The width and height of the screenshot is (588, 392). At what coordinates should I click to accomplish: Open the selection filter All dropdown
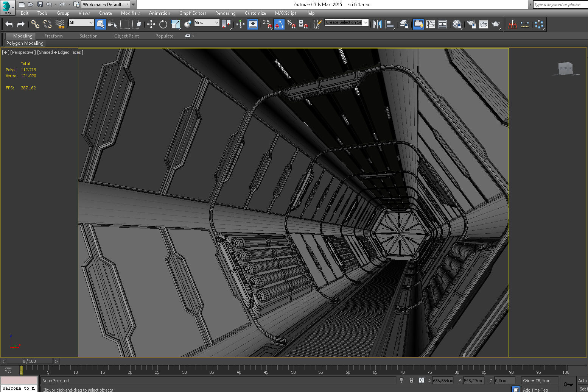(81, 23)
